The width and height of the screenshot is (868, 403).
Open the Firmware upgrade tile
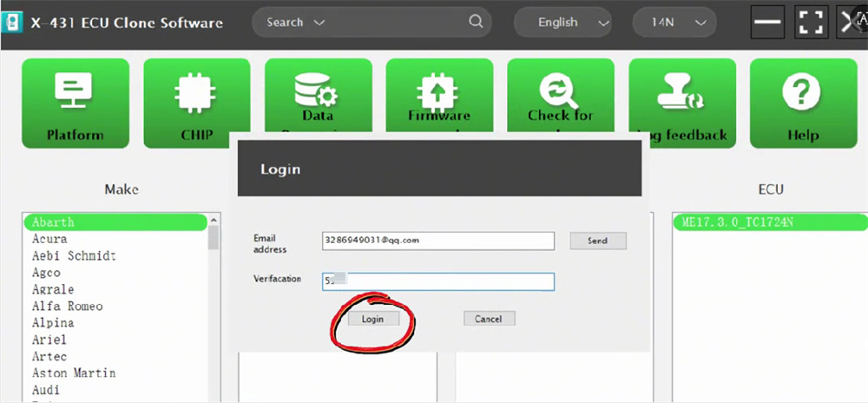439,96
